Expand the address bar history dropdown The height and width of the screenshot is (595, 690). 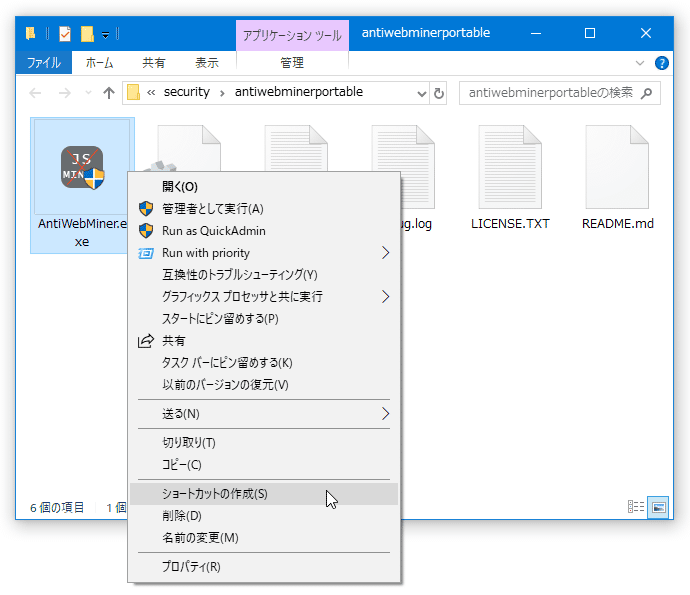point(422,93)
